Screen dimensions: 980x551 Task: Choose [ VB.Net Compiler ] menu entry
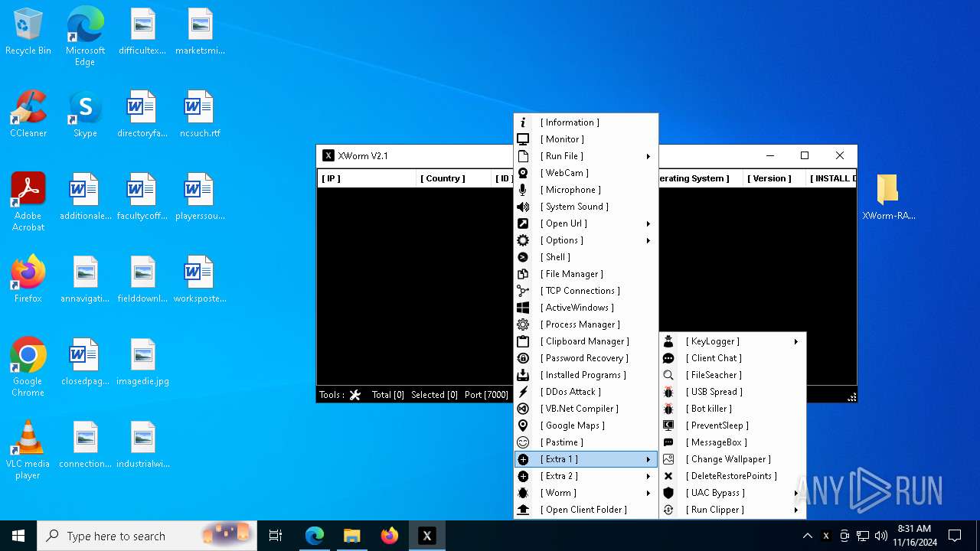coord(586,409)
